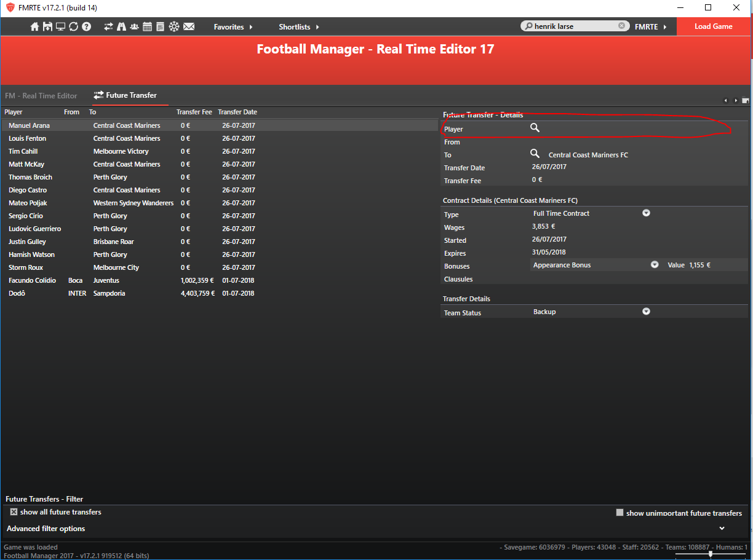Select the Ludovic Guerriero transfer row
Image resolution: width=753 pixels, height=560 pixels.
tap(219, 229)
